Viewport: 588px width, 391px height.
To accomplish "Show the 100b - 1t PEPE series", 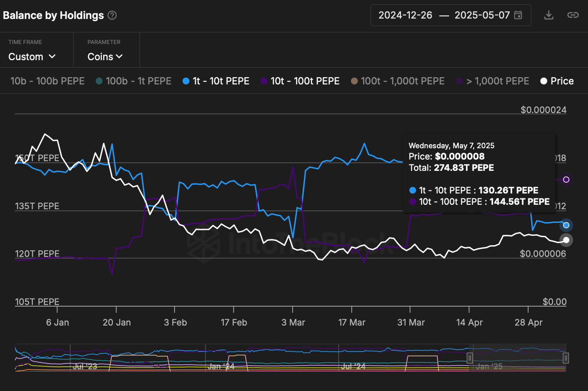I will coord(138,81).
